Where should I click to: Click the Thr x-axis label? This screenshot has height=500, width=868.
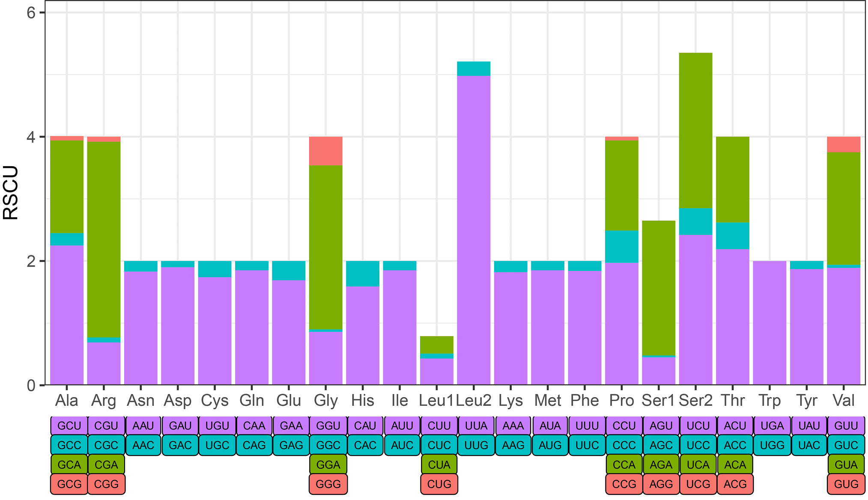tap(733, 401)
